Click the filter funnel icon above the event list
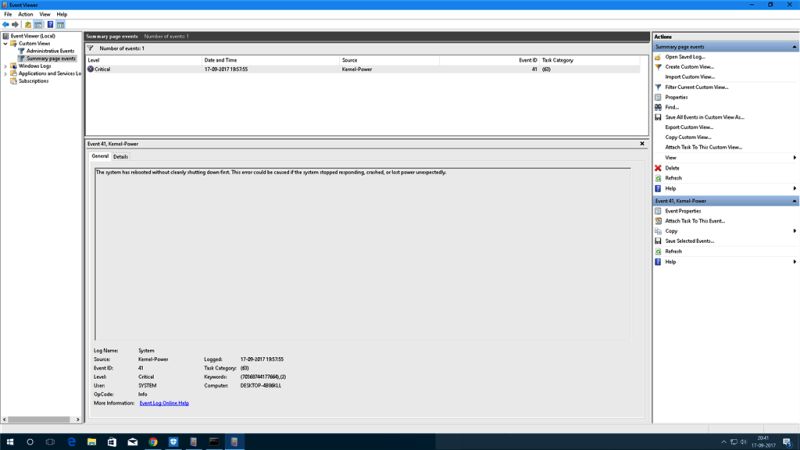Viewport: 800px width, 450px height. (90, 48)
